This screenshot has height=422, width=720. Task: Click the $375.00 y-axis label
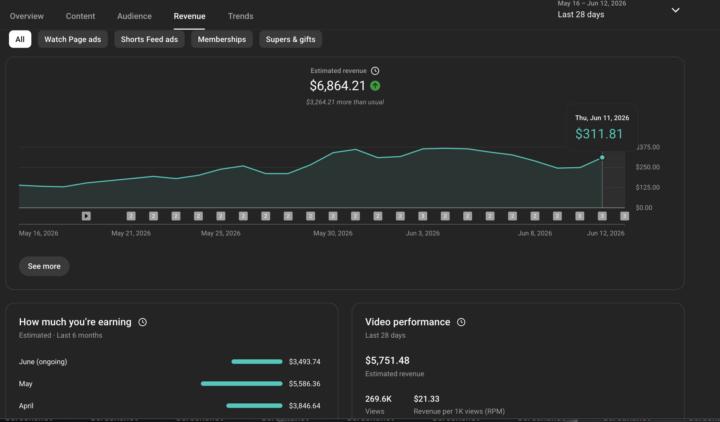pos(648,147)
